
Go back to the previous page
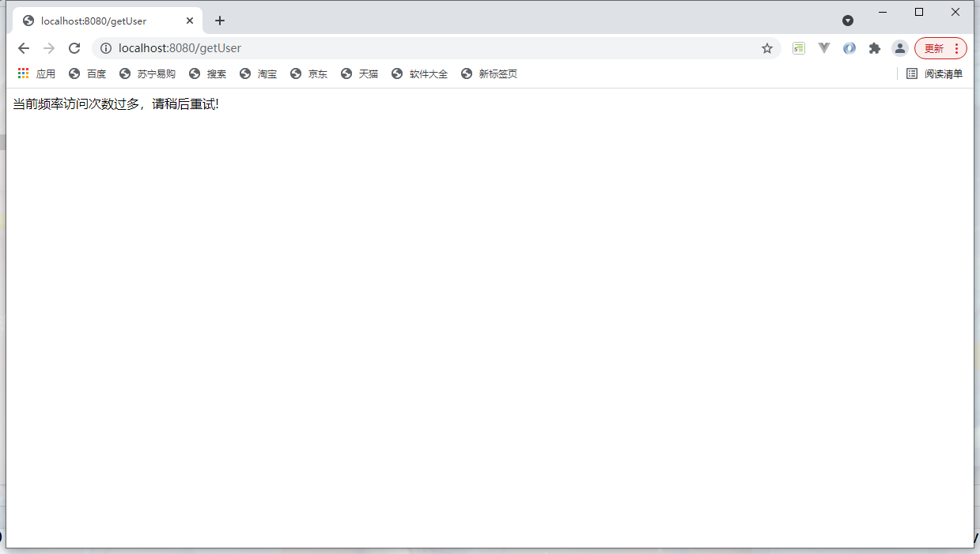pos(24,48)
